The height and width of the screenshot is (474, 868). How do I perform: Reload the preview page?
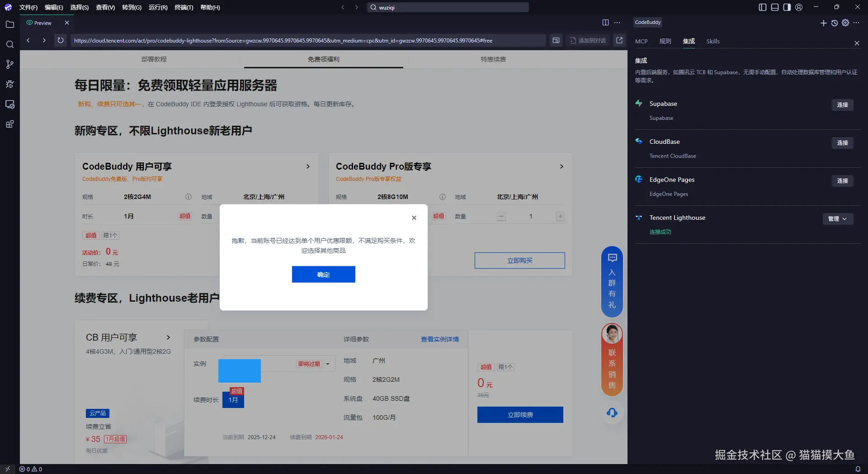click(60, 40)
